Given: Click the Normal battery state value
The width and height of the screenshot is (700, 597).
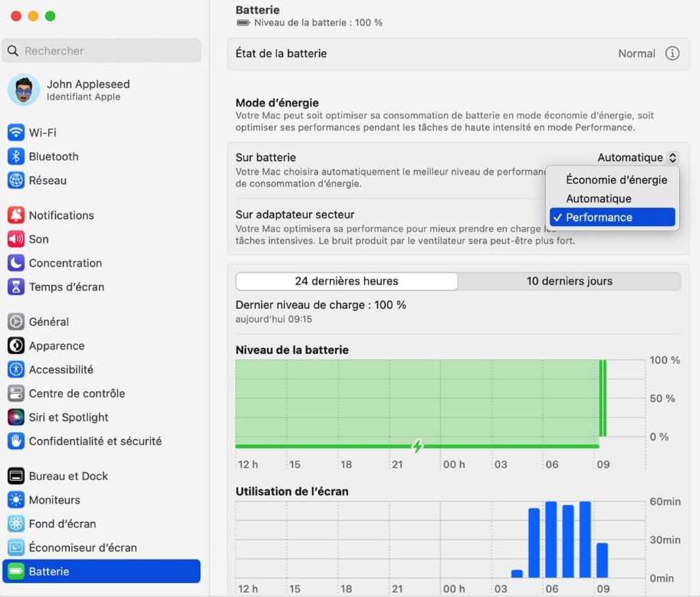Looking at the screenshot, I should [636, 54].
